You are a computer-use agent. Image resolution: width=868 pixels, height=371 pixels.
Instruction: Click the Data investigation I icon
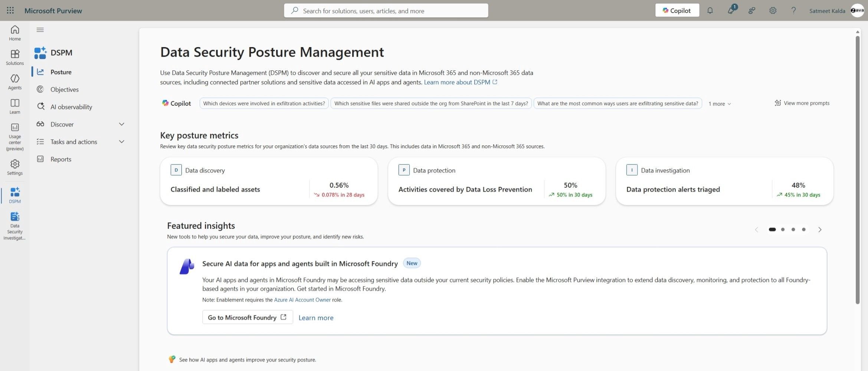tap(632, 170)
